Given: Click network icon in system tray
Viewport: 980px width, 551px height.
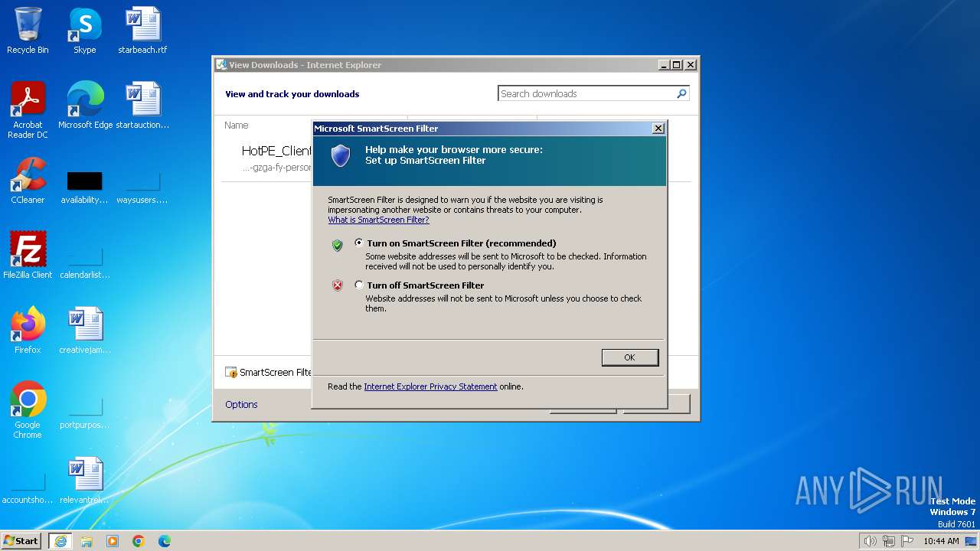Looking at the screenshot, I should point(889,541).
